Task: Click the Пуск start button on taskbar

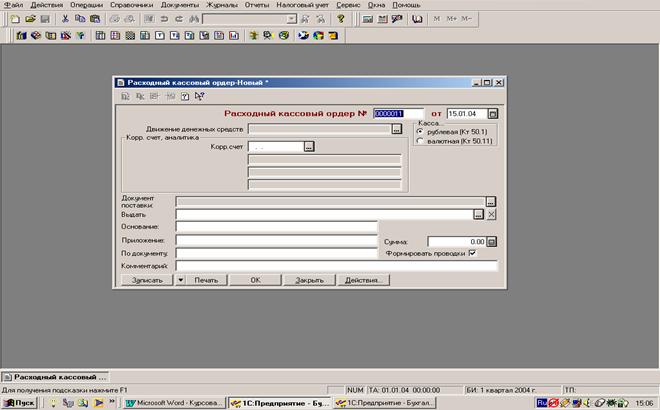Action: 19,402
